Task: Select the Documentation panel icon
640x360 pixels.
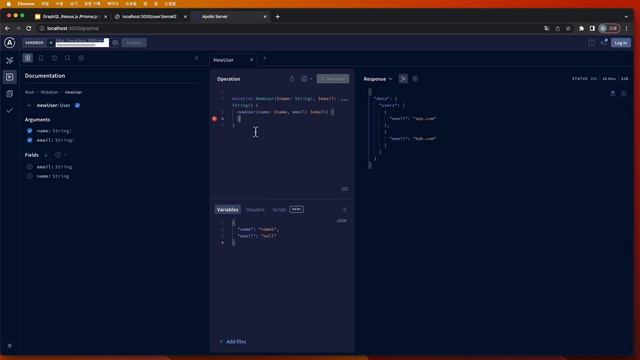Action: [x=28, y=58]
